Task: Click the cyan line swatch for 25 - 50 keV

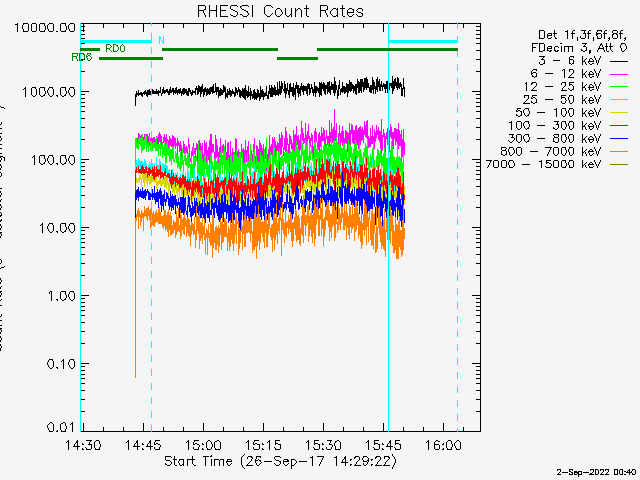Action: 619,100
